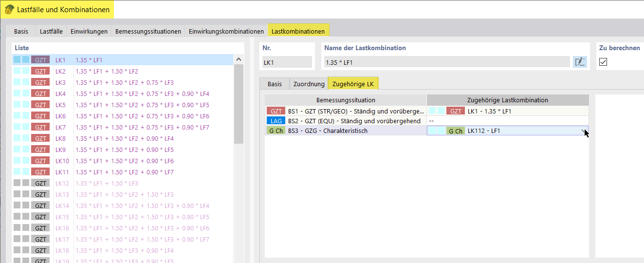The height and width of the screenshot is (263, 644).
Task: Select the Lastkombinationen tab
Action: click(298, 30)
